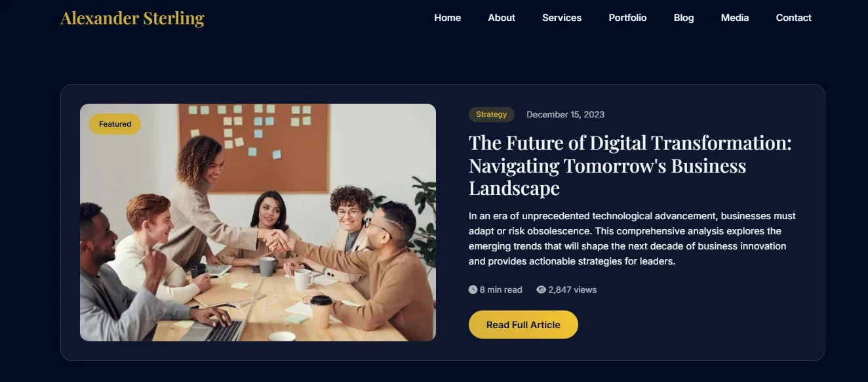This screenshot has width=868, height=382.
Task: Open the featured article meeting photo
Action: click(x=258, y=223)
